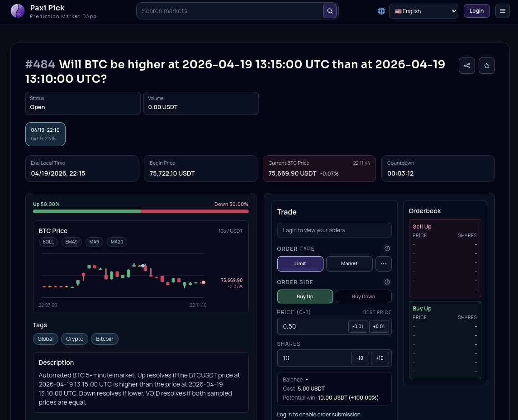Click the Order Type info icon
The width and height of the screenshot is (518, 420).
[x=387, y=248]
